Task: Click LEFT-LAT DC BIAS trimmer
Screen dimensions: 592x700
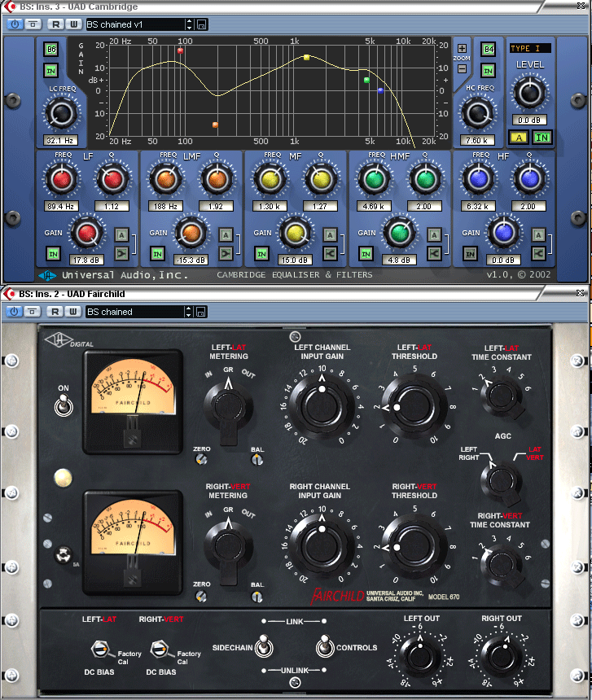Action: (x=100, y=649)
